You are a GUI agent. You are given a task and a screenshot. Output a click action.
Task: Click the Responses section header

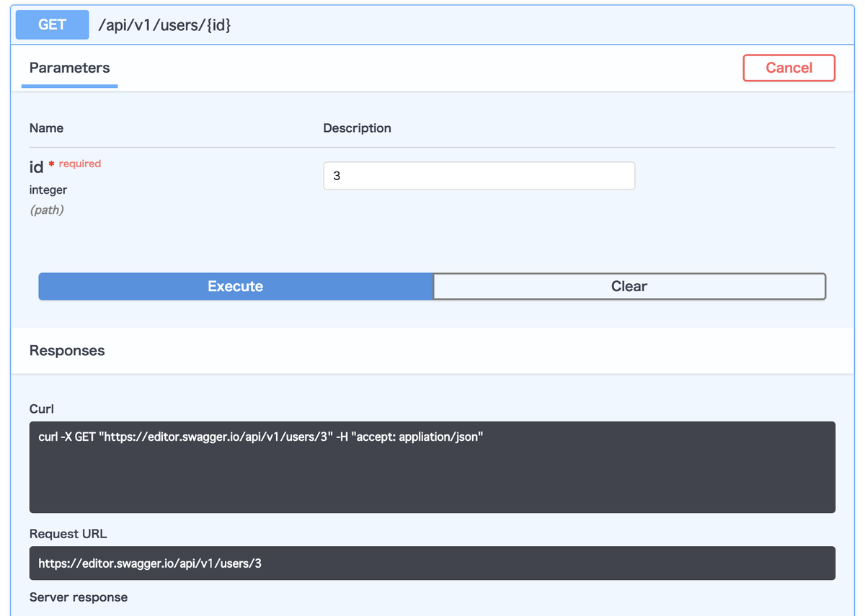[x=67, y=350]
